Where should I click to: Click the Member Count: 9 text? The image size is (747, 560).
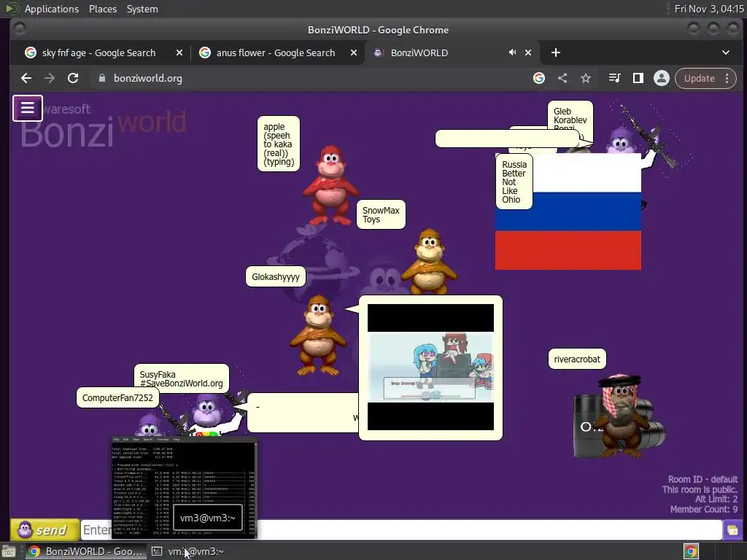click(704, 509)
